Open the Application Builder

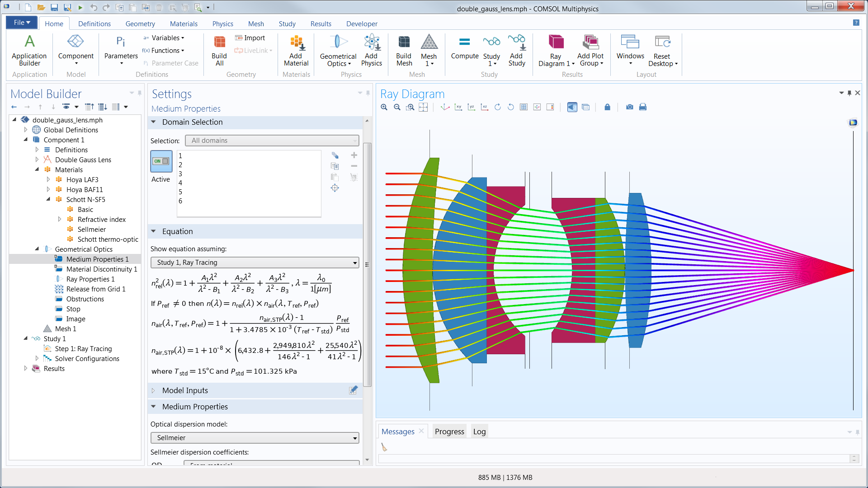tap(29, 50)
